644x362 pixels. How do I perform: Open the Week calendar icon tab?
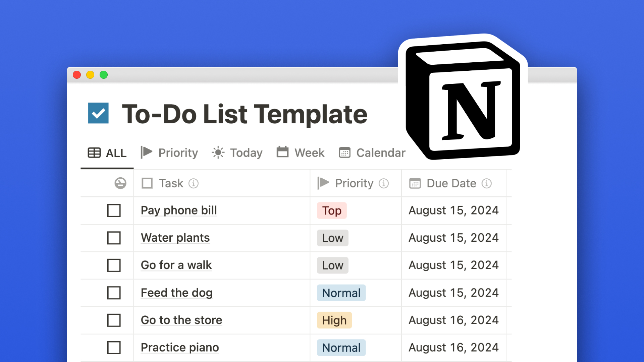301,153
